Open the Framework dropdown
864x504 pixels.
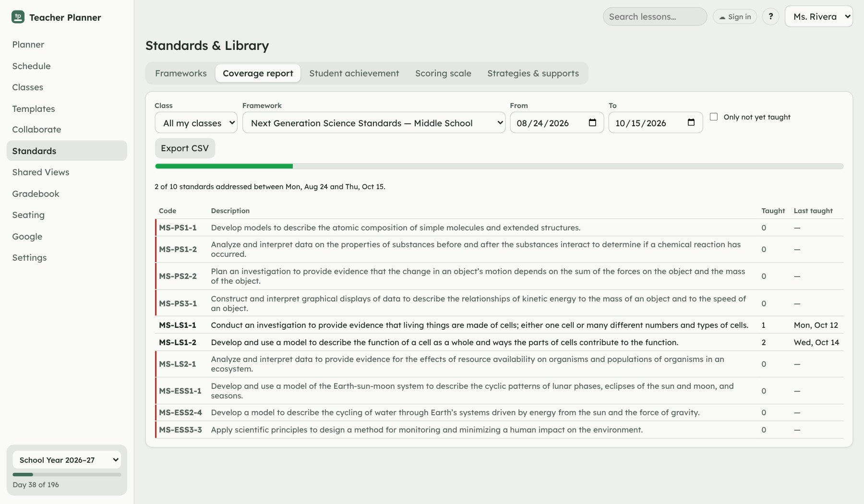[x=374, y=123]
